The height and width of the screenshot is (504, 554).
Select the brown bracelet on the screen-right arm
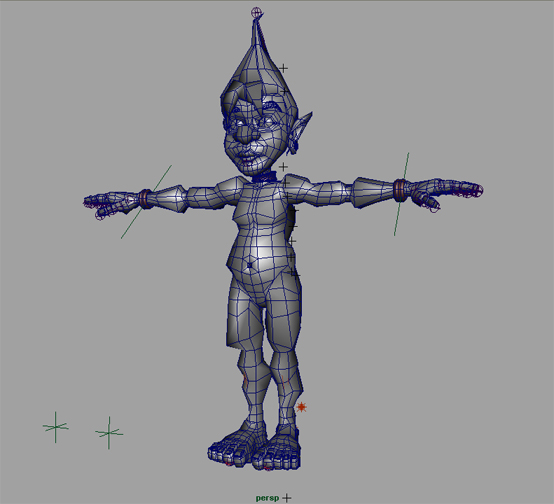[400, 190]
